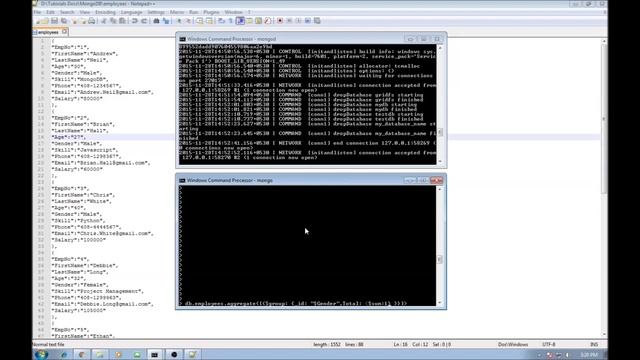Screen dimensions: 640x360
Task: Save the current file with toolbar icon
Action: pyautogui.click(x=54, y=21)
